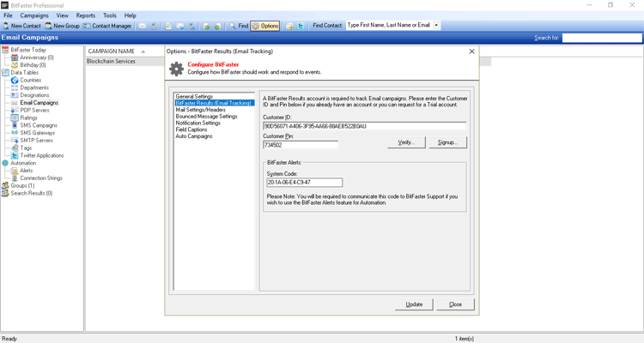Open the File menu

(x=8, y=15)
